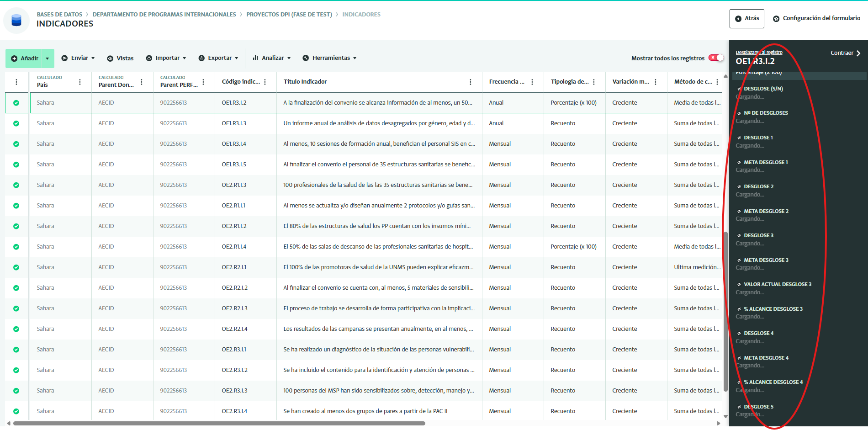Viewport: 868px width, 430px height.
Task: Expand the Añadir dropdown arrow
Action: [x=48, y=58]
